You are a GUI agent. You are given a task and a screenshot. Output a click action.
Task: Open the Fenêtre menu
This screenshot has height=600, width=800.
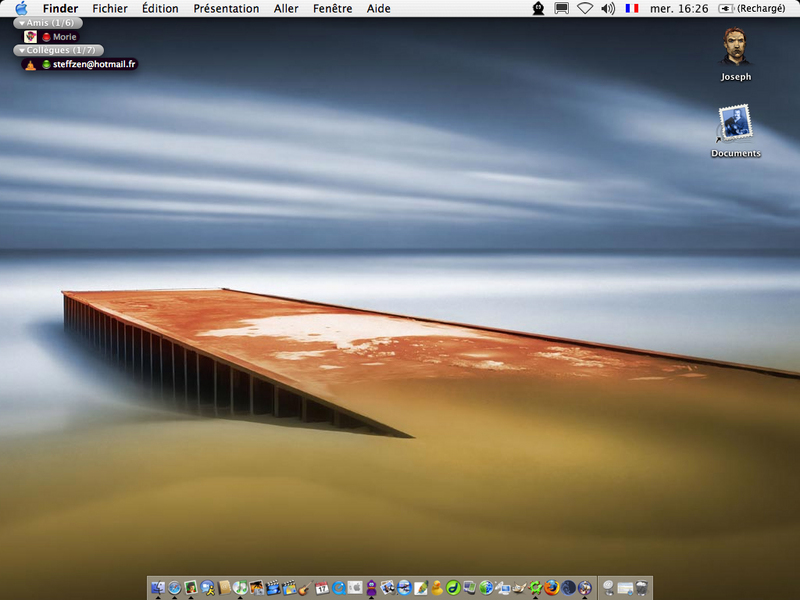(x=332, y=9)
